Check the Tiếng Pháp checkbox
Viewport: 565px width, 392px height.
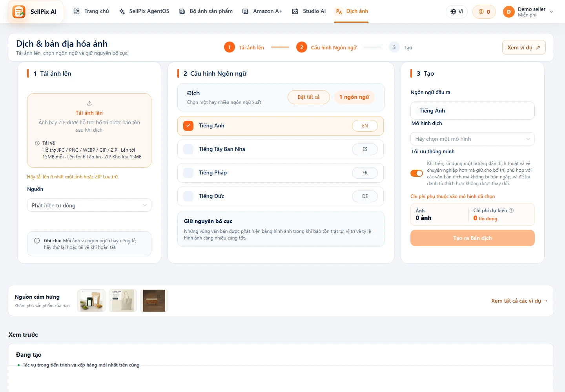point(188,173)
